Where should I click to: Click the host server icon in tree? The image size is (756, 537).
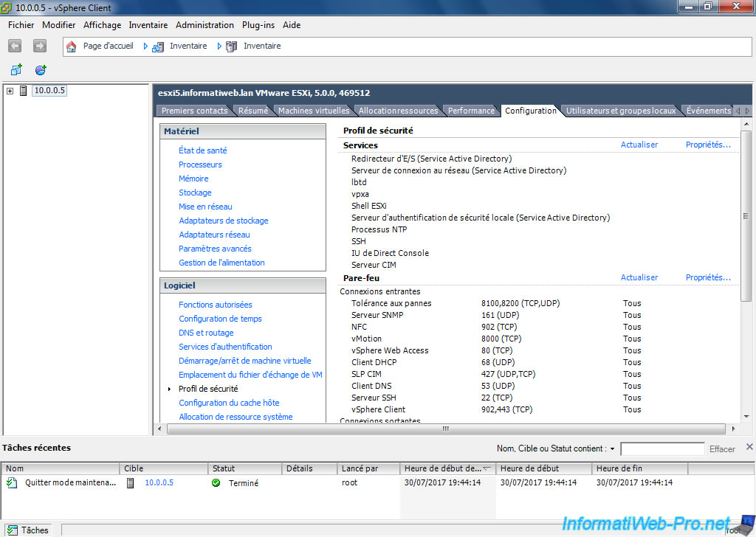23,91
